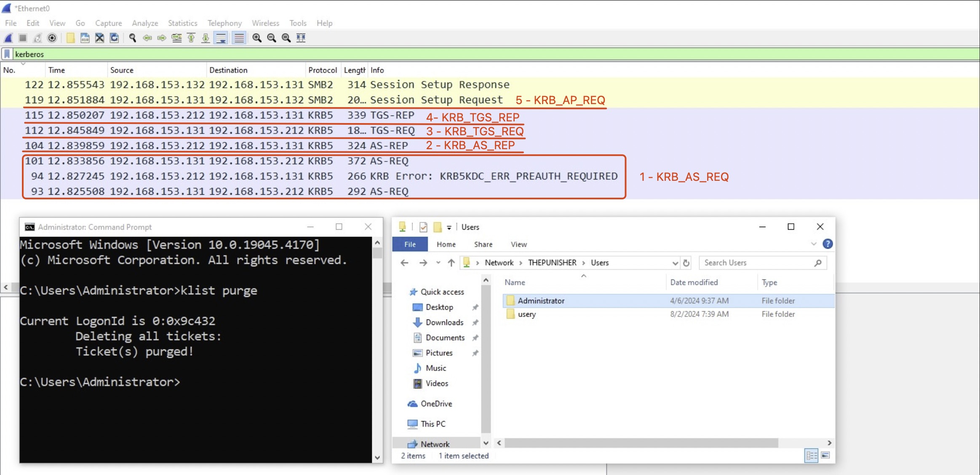
Task: Open the display filter bookmark menu
Action: tap(7, 54)
